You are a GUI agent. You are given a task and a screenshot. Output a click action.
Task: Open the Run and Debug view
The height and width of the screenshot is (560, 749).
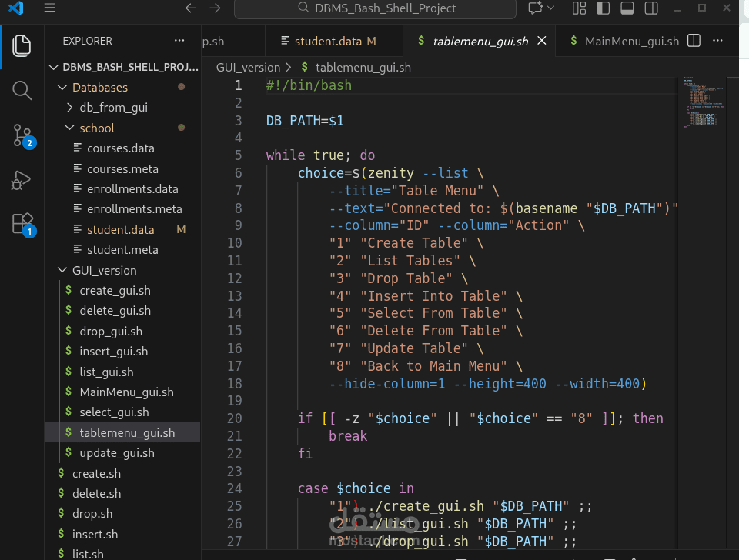22,180
